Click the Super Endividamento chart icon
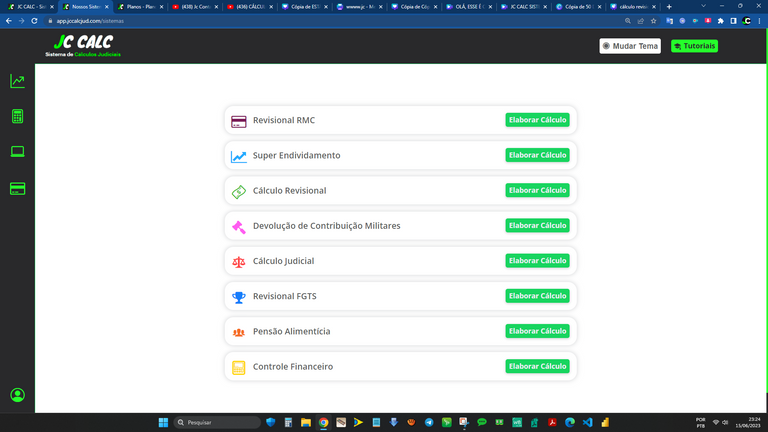This screenshot has width=768, height=432. click(239, 156)
